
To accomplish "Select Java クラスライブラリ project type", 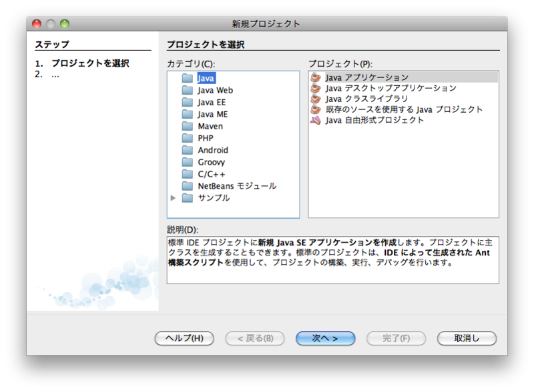I will pos(366,99).
